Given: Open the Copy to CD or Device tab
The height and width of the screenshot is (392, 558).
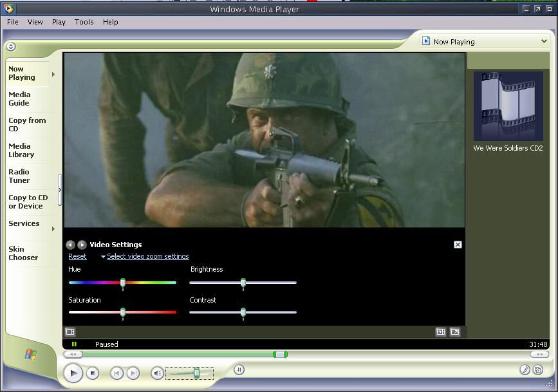Looking at the screenshot, I should 28,202.
